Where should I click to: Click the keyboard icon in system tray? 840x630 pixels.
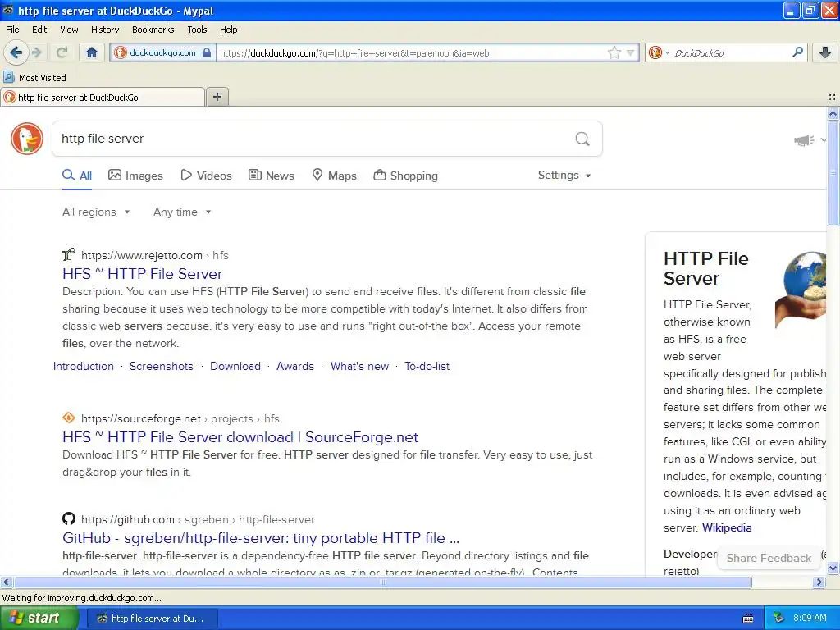(x=748, y=619)
